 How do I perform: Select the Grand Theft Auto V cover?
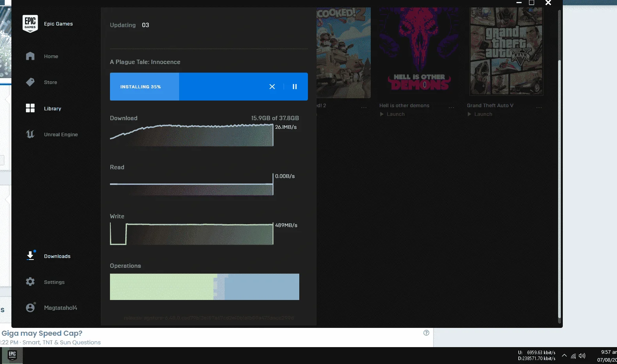[507, 51]
